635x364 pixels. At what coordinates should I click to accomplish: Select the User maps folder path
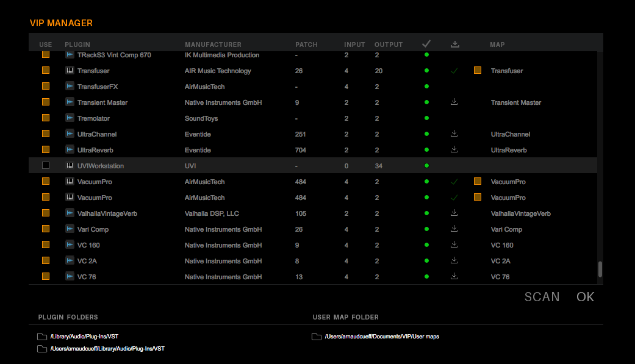coord(382,337)
